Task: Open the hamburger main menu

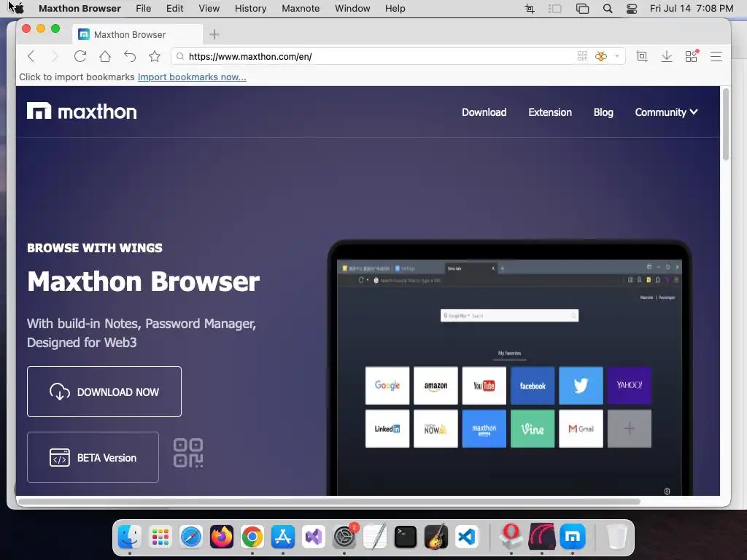Action: (x=716, y=57)
